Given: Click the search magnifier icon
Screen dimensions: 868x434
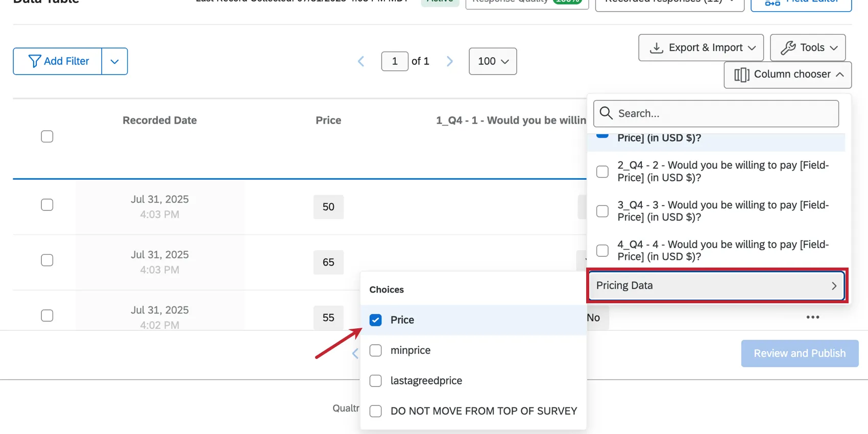Looking at the screenshot, I should (606, 113).
